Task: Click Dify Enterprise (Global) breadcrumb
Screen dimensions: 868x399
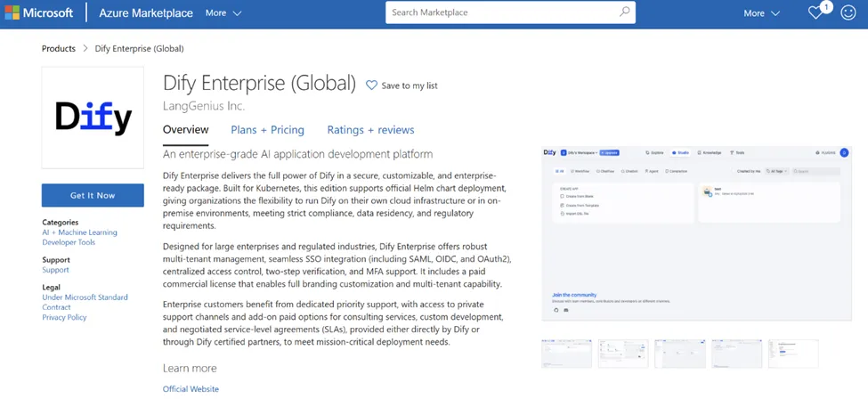Action: pos(140,48)
